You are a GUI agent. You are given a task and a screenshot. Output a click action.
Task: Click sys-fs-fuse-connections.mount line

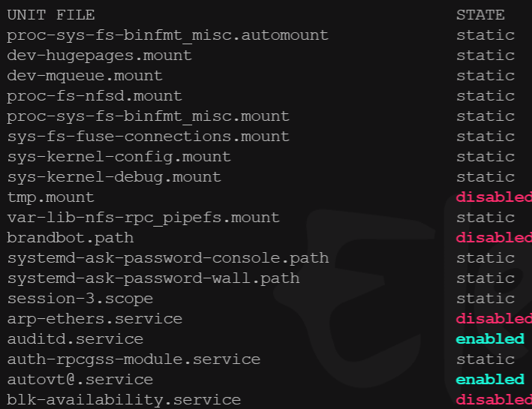tap(149, 137)
